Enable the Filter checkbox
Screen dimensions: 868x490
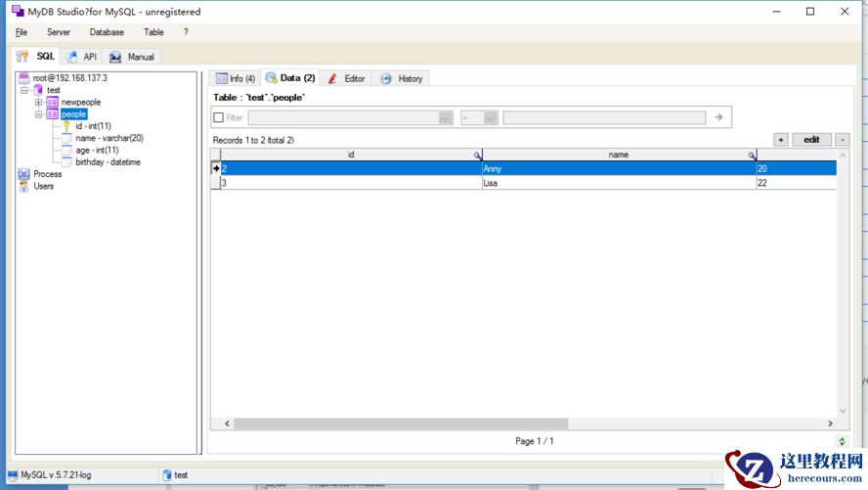218,117
